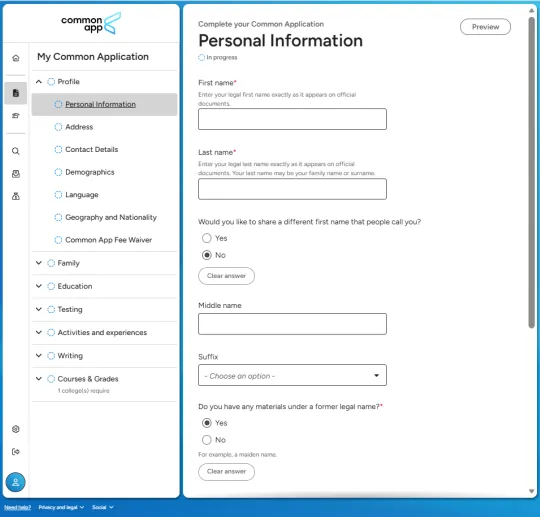Open the blue user account avatar
540x517 pixels.
coord(15,482)
